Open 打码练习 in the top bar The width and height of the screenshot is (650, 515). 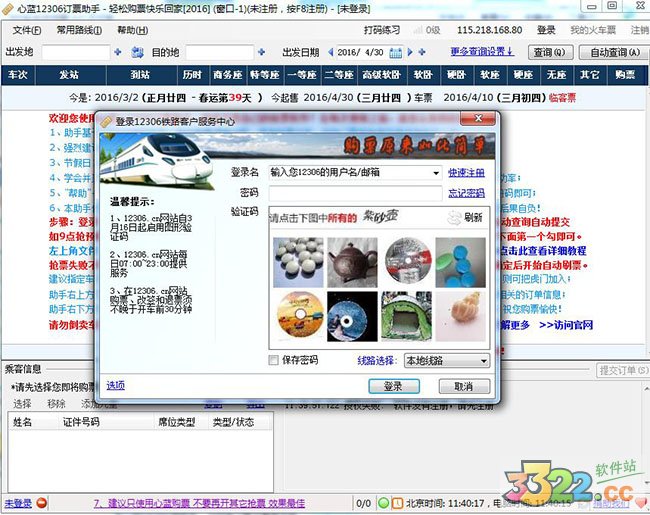tap(382, 30)
